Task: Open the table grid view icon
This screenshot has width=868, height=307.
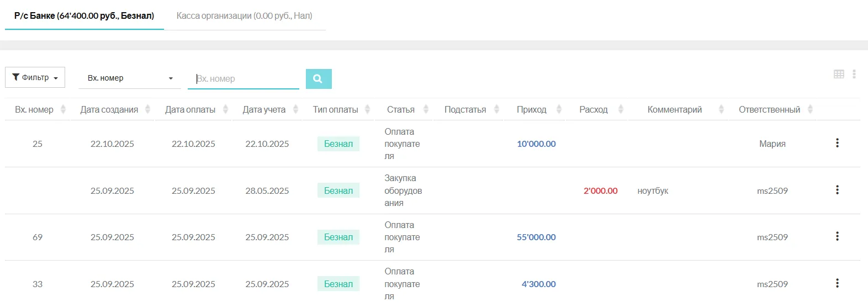Action: (x=839, y=74)
